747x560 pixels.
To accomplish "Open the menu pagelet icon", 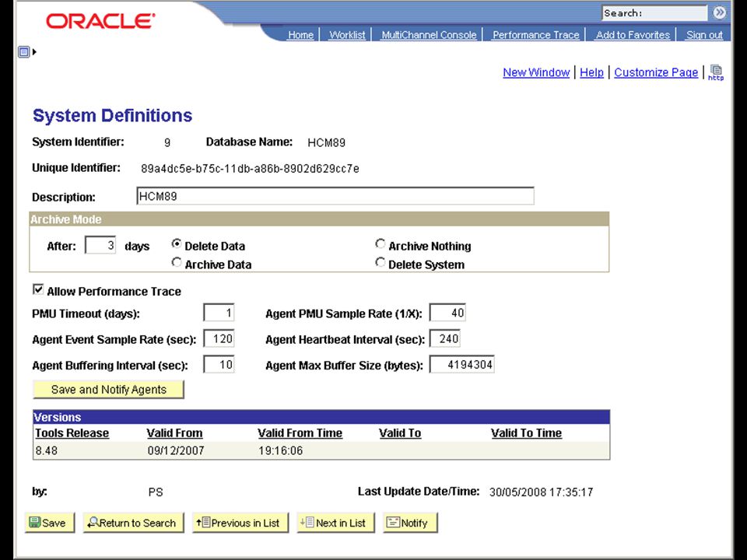I will tap(24, 51).
